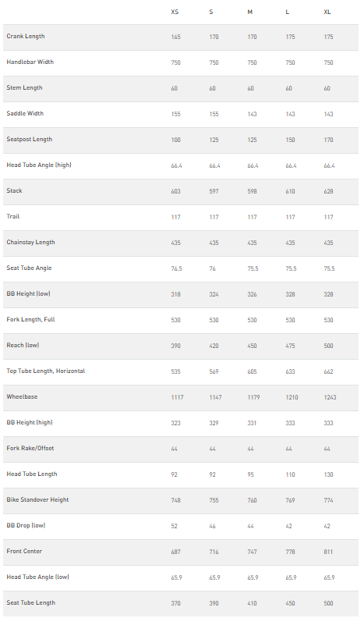Click the Reach (low) row label
The height and width of the screenshot is (618, 364).
[x=23, y=345]
